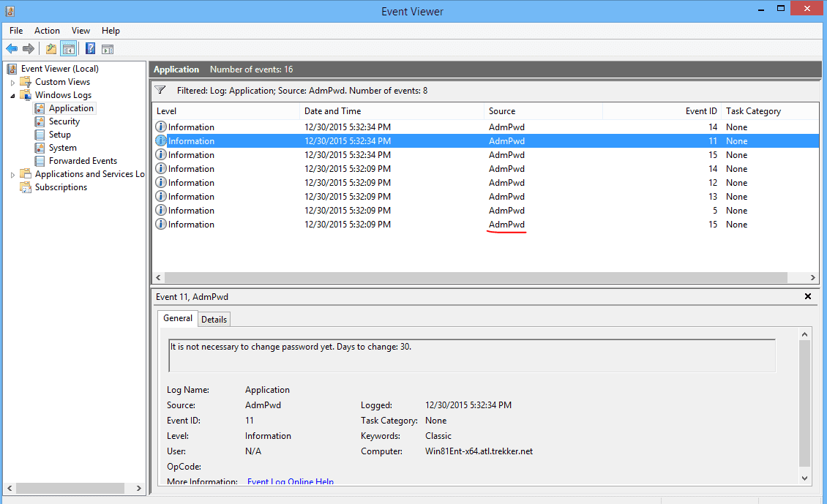Image resolution: width=827 pixels, height=504 pixels.
Task: Click details pane scroll up arrow
Action: (804, 334)
